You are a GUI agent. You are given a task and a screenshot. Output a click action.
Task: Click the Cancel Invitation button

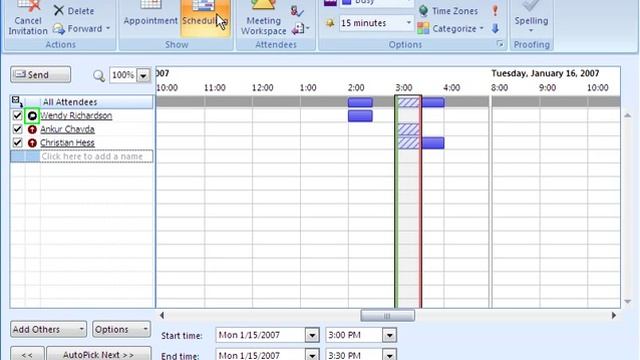click(x=28, y=18)
